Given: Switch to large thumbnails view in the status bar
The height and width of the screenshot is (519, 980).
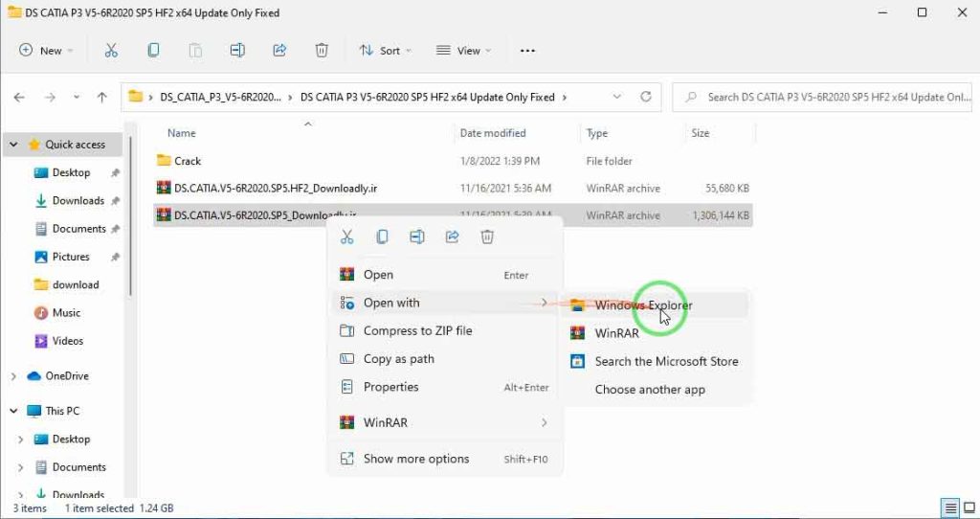Looking at the screenshot, I should pyautogui.click(x=968, y=508).
